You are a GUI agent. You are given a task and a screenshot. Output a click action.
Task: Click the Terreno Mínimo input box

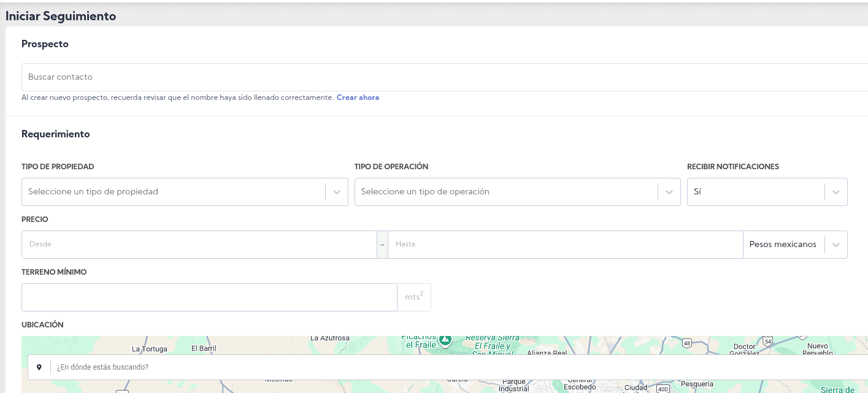coord(209,297)
